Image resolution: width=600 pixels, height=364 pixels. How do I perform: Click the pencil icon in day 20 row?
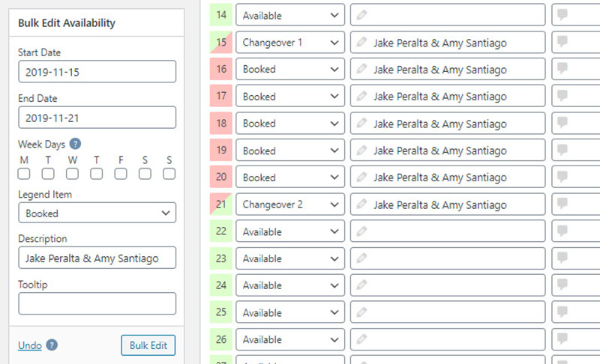tap(361, 177)
